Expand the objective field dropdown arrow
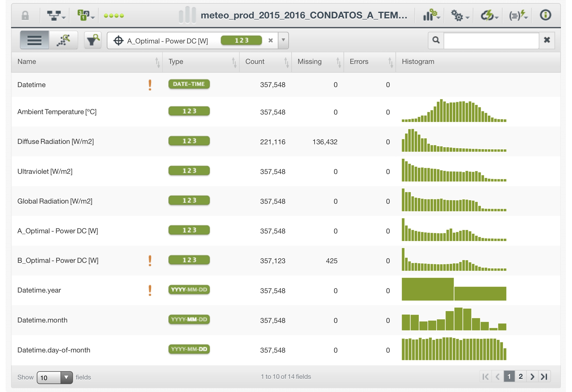Viewport: 572px width, 392px height. pyautogui.click(x=283, y=40)
